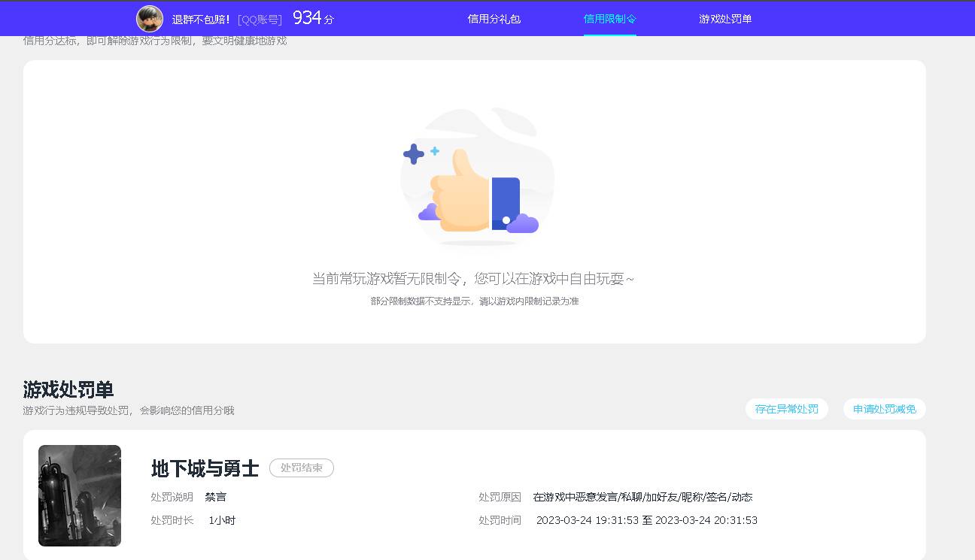Open the 地下城与勇士 game cover image
This screenshot has height=560, width=975.
[79, 496]
